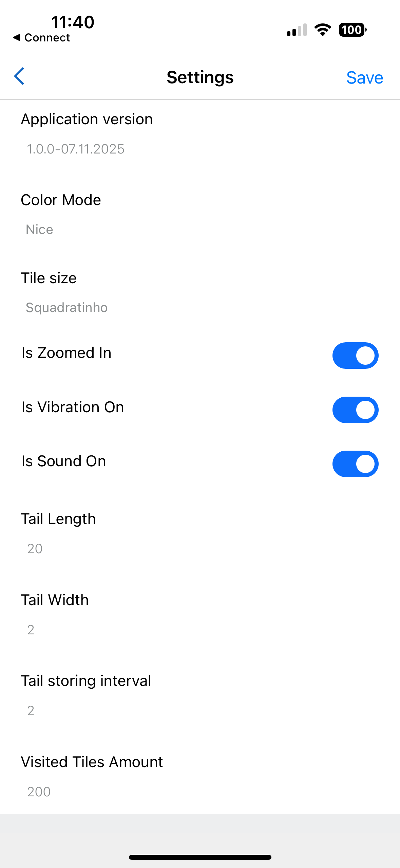
Task: Tap Save to store settings
Action: pos(364,77)
